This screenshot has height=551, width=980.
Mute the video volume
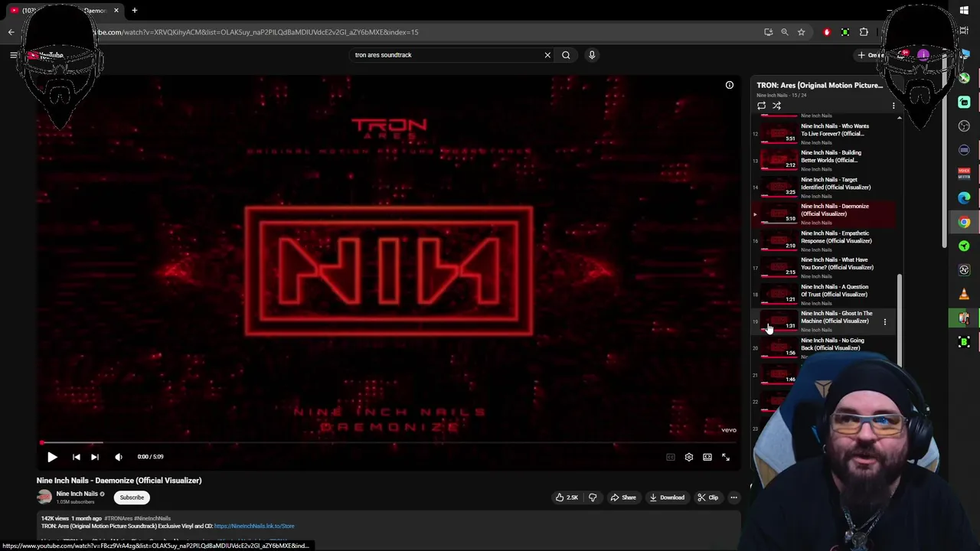pos(119,457)
